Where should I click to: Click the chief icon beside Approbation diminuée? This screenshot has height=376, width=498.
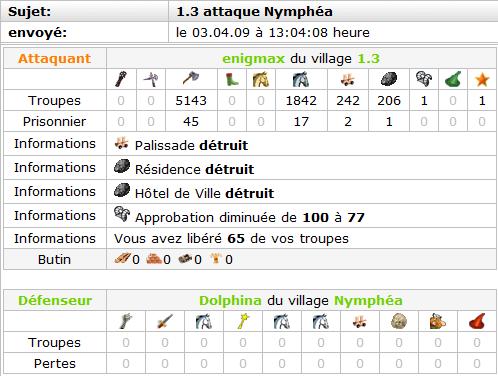122,214
